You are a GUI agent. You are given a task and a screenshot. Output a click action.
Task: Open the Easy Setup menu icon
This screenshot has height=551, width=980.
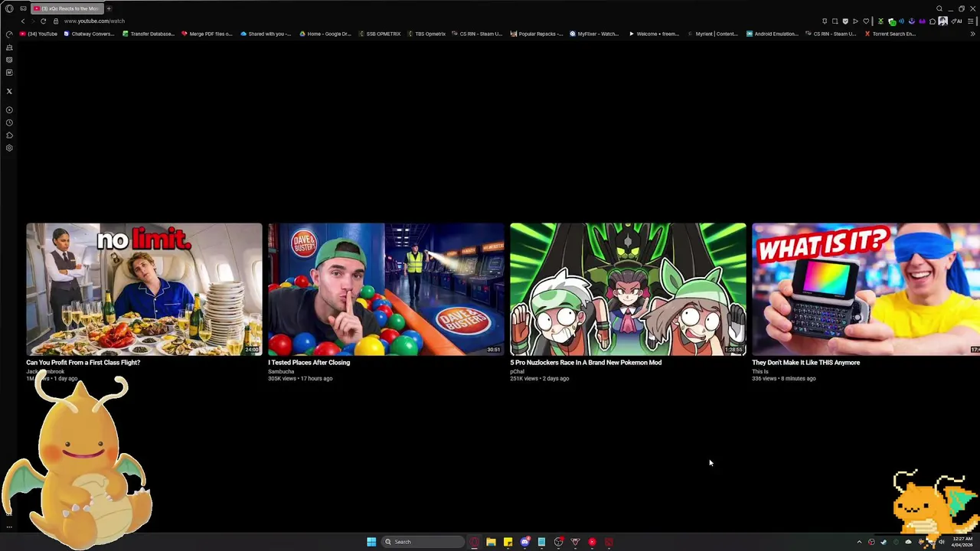[x=970, y=21]
